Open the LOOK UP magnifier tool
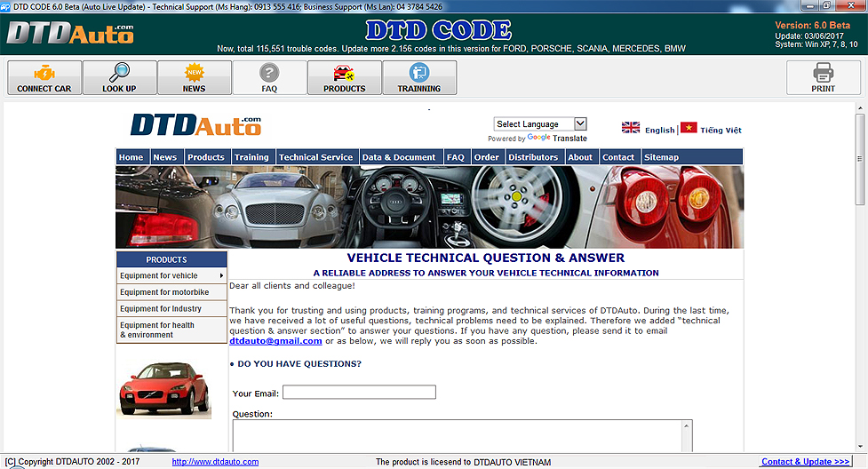 [119, 77]
